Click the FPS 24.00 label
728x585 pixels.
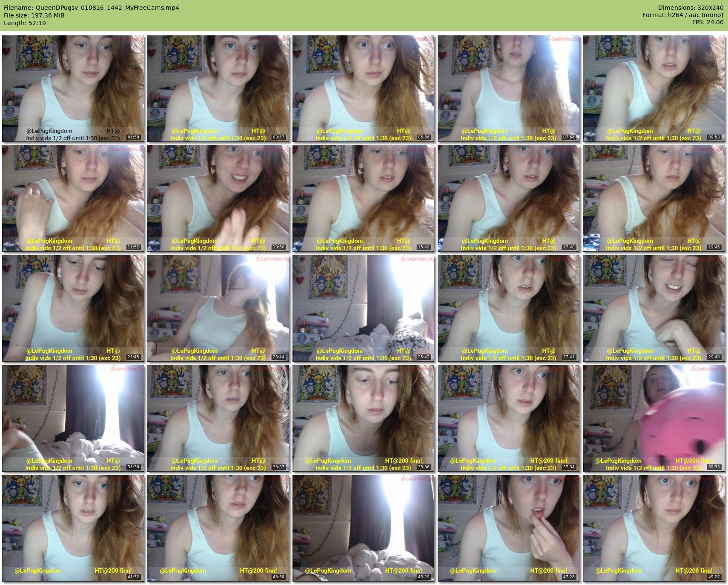(708, 22)
